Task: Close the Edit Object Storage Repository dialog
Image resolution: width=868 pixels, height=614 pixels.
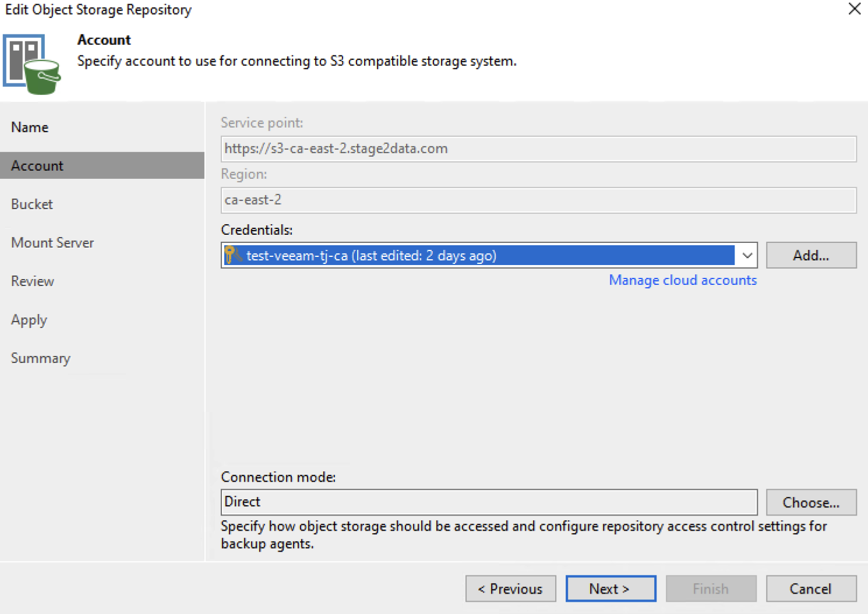Action: (854, 9)
